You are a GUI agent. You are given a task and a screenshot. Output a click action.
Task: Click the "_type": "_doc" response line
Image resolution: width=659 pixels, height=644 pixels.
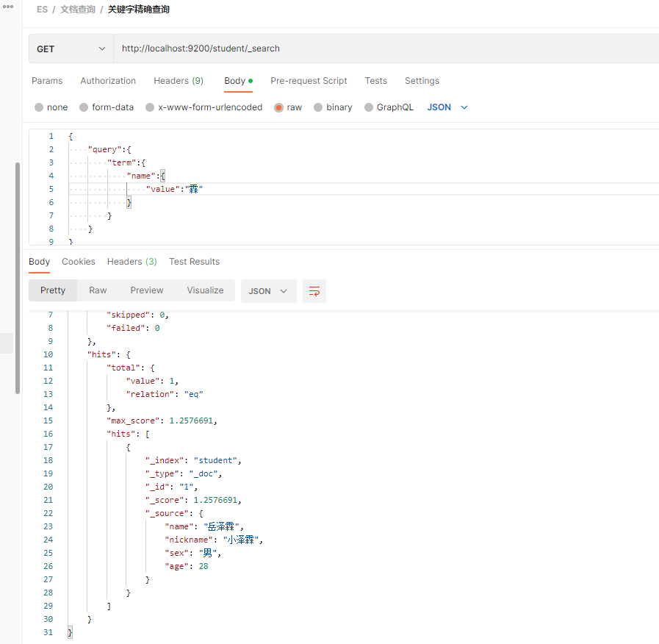click(184, 473)
